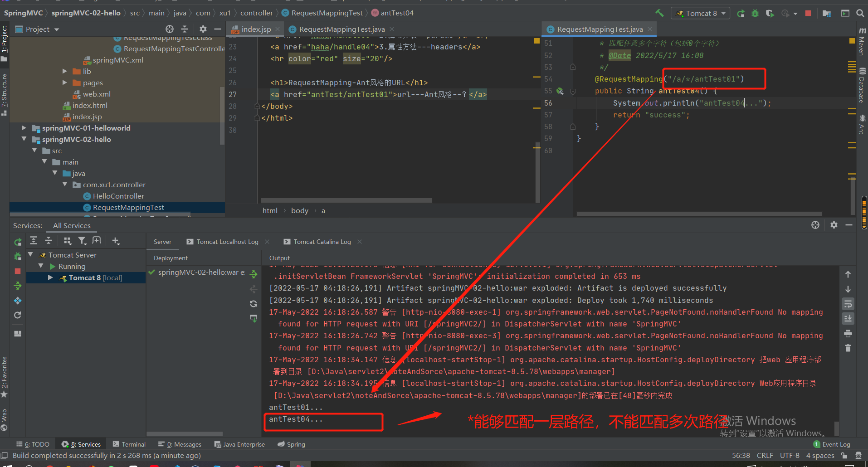Click the Build project hammer icon
The height and width of the screenshot is (467, 868).
pyautogui.click(x=659, y=13)
